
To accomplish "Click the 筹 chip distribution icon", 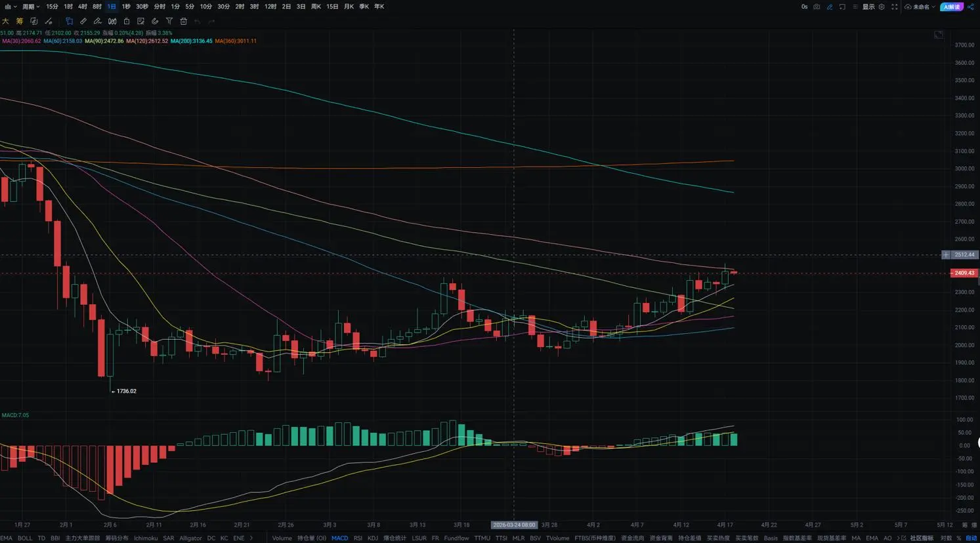I will click(20, 22).
